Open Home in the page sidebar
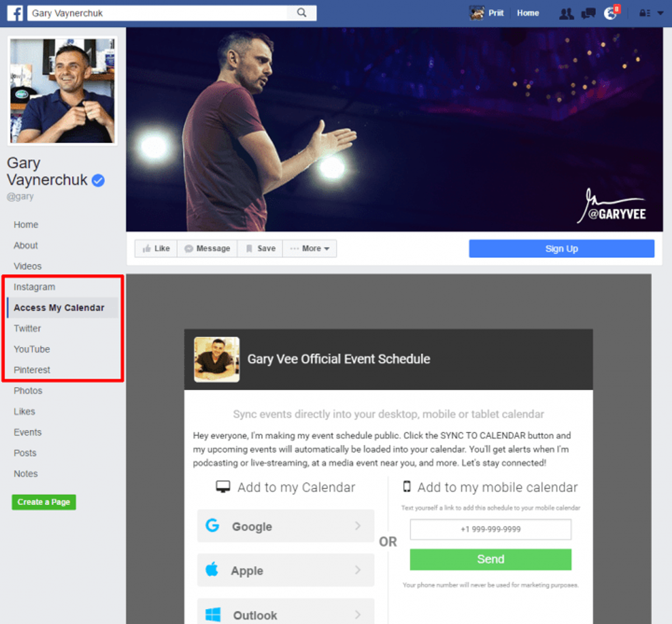The height and width of the screenshot is (624, 672). click(26, 225)
